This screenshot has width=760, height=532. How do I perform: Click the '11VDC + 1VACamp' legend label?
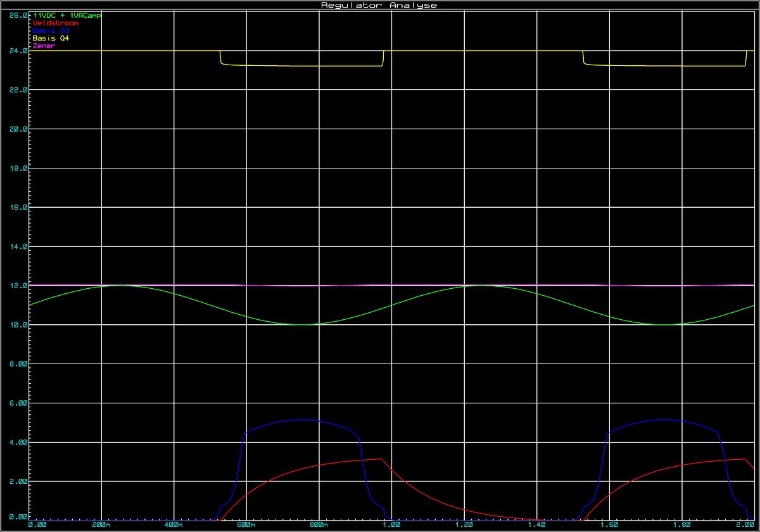point(66,15)
